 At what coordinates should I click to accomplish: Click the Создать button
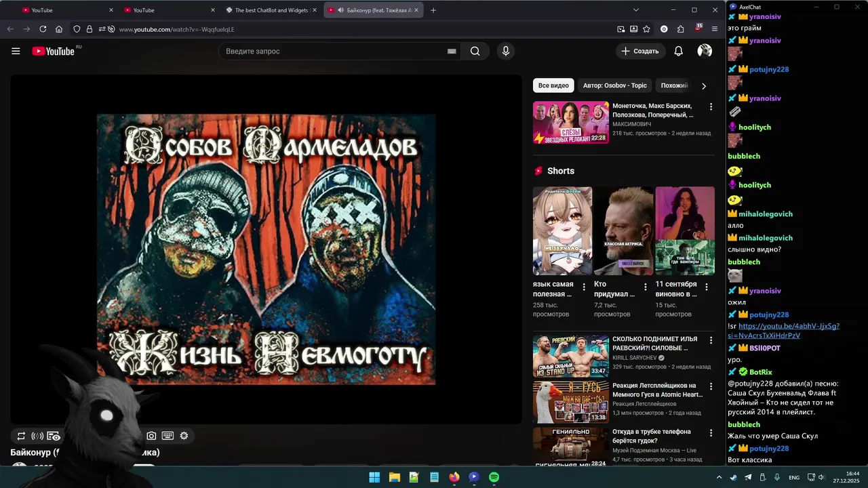pos(639,51)
